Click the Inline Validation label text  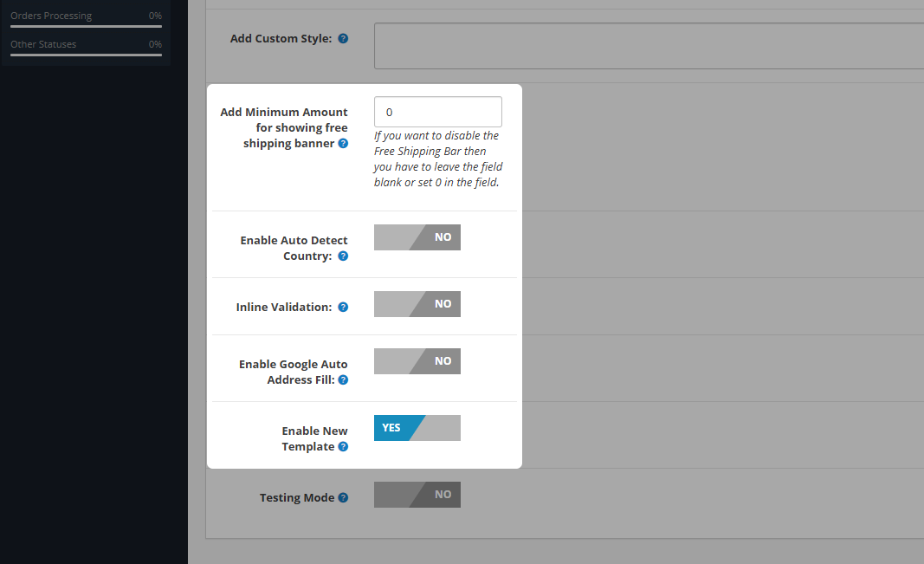pos(283,308)
